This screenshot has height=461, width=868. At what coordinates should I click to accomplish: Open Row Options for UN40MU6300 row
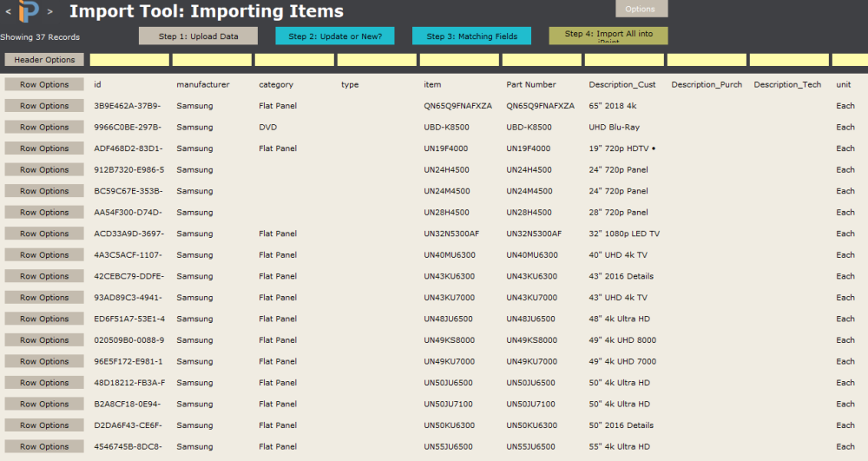44,254
